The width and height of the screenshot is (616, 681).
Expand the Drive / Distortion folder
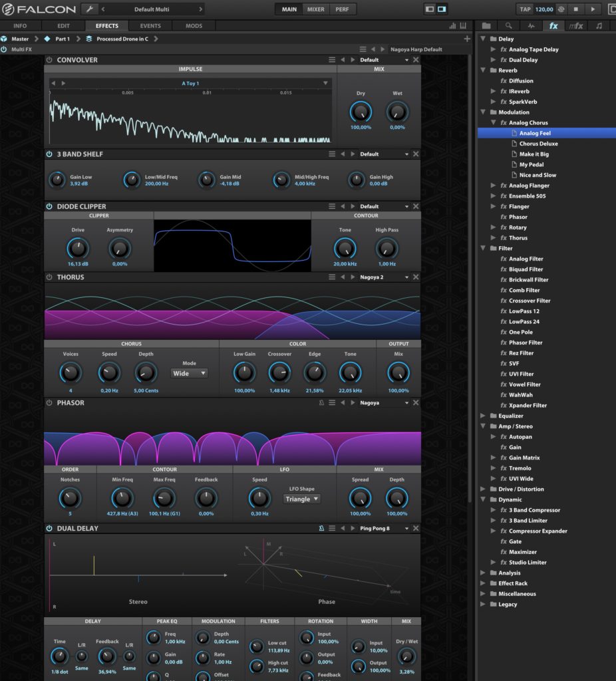[x=483, y=489]
